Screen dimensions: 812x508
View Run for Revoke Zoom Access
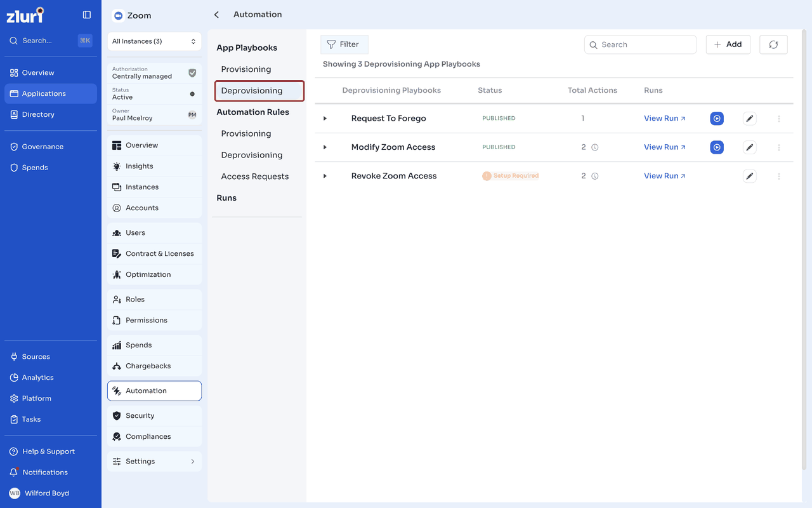(x=665, y=176)
